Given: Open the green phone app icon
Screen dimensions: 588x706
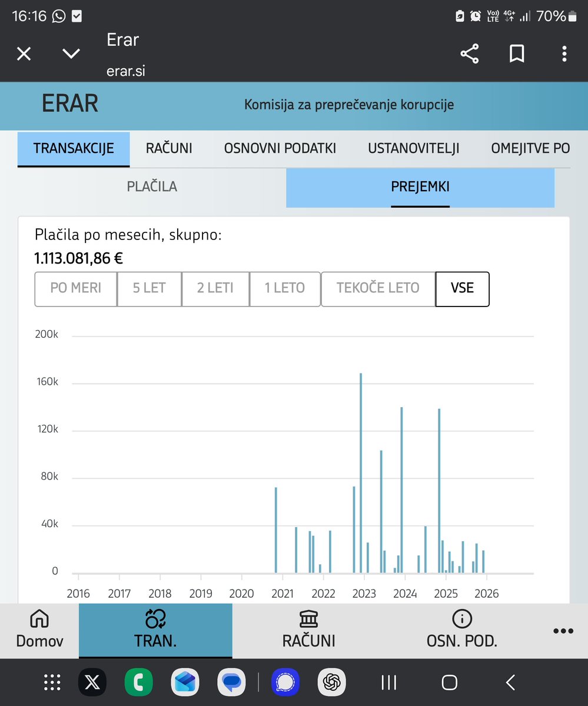Looking at the screenshot, I should 139,682.
